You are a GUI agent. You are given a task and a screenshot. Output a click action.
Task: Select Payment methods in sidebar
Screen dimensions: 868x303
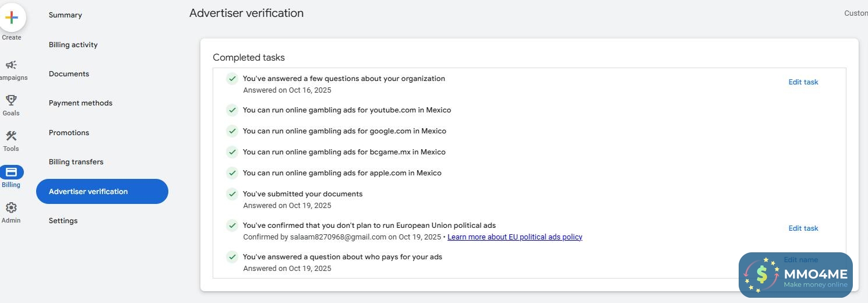click(x=80, y=103)
